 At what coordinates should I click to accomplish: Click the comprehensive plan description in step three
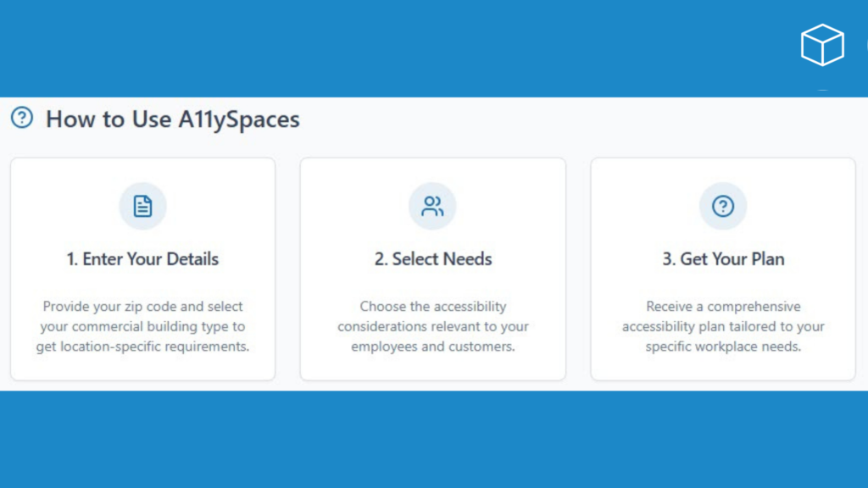tap(722, 326)
